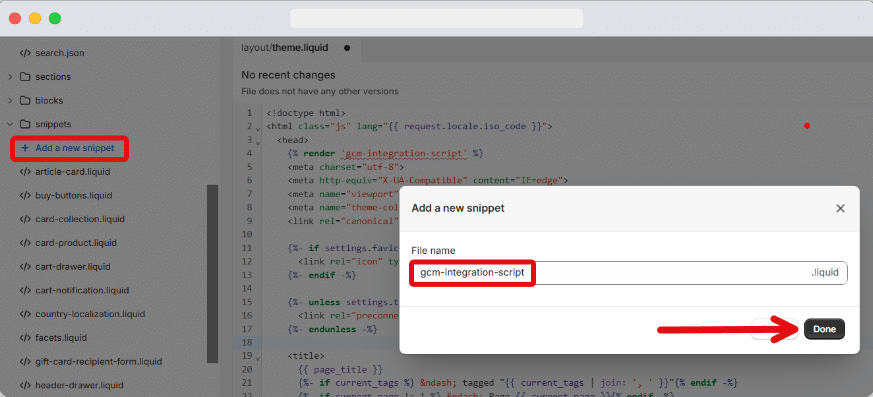Click the blocks folder icon

coord(25,101)
